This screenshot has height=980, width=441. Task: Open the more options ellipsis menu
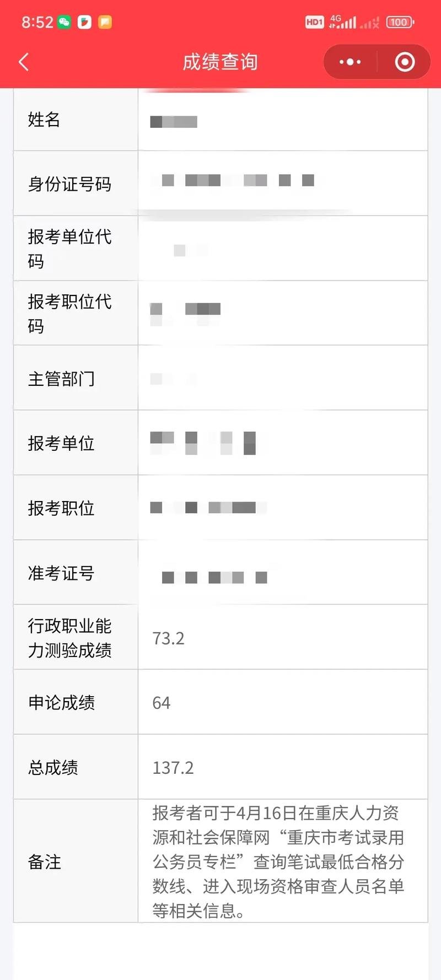(349, 62)
